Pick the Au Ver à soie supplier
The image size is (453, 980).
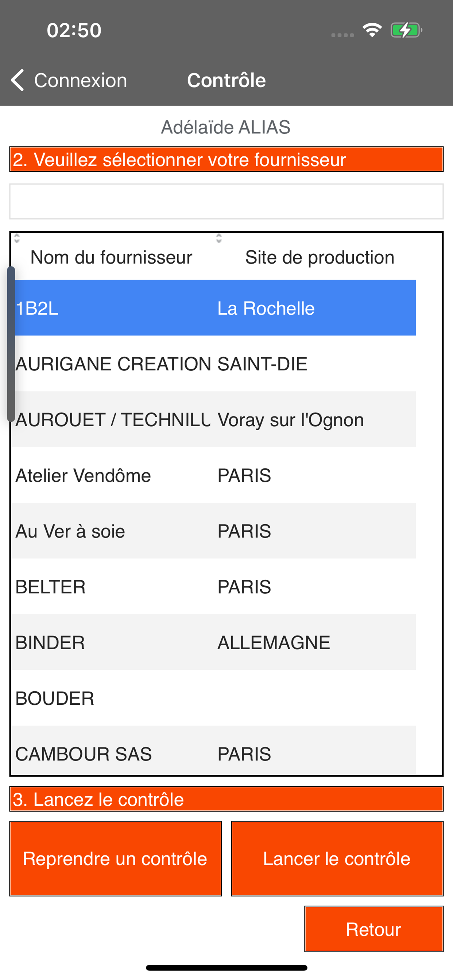tap(214, 531)
